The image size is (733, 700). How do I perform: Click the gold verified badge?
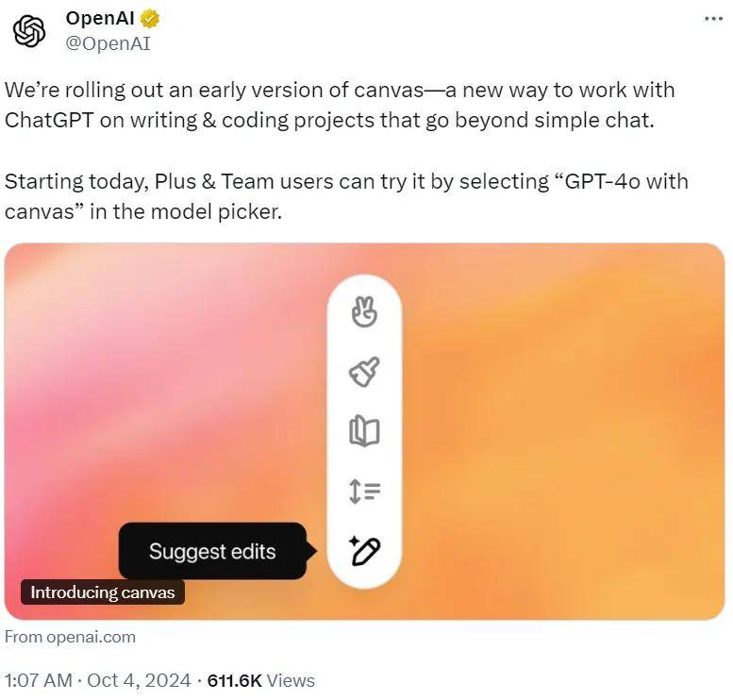pyautogui.click(x=150, y=19)
